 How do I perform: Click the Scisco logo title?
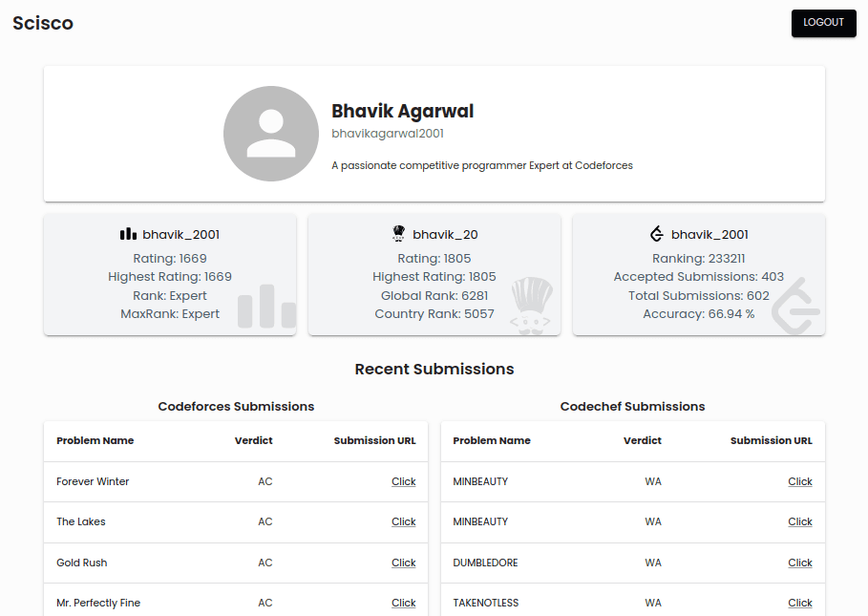(43, 23)
